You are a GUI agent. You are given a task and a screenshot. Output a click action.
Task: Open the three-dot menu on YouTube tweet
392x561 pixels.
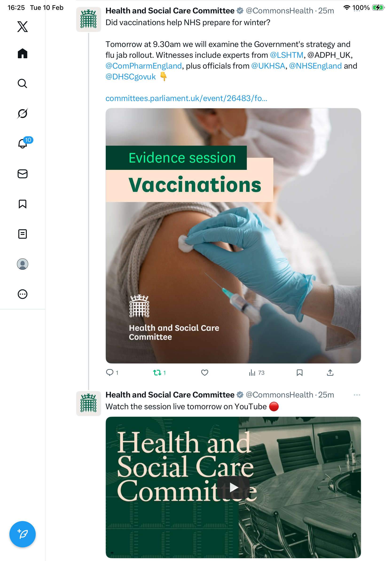[357, 395]
